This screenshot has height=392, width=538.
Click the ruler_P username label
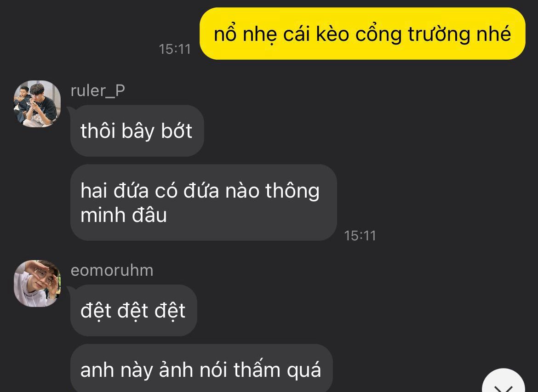pos(98,91)
